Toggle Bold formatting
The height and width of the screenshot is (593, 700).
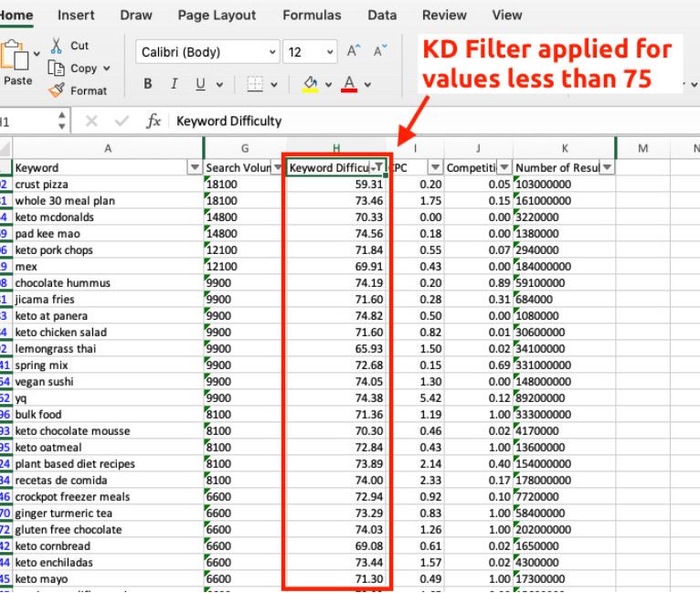148,84
